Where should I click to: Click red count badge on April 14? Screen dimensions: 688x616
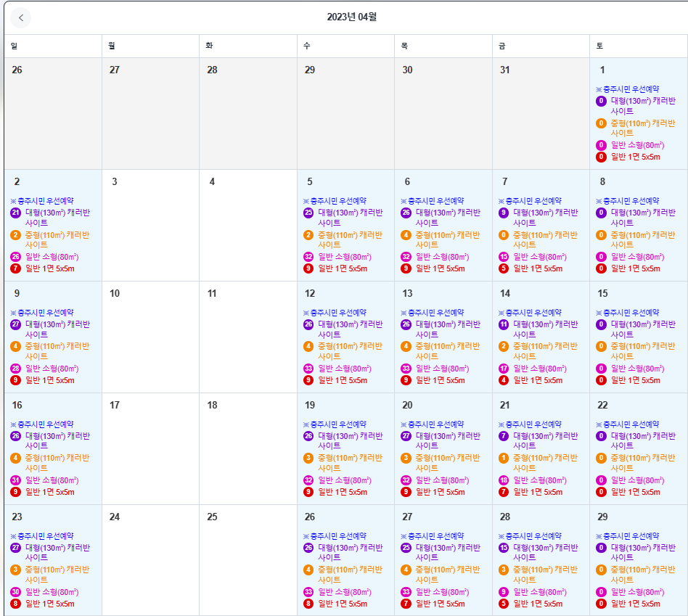click(x=504, y=380)
